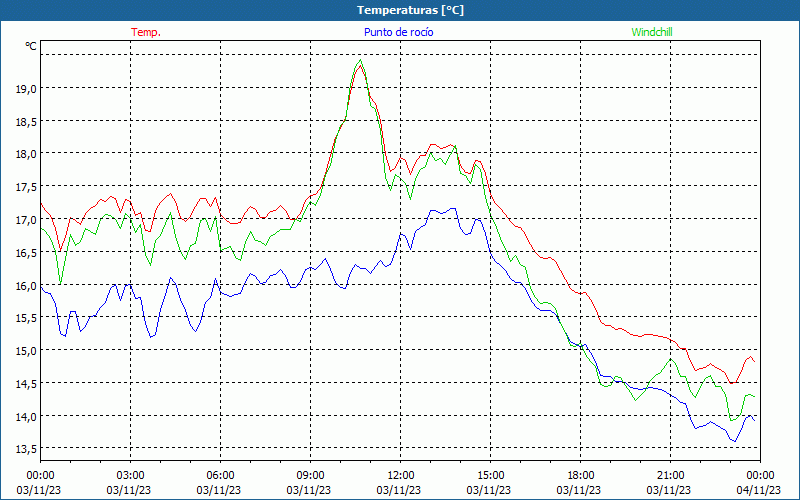Click the 14,0 y-axis value

27,417
